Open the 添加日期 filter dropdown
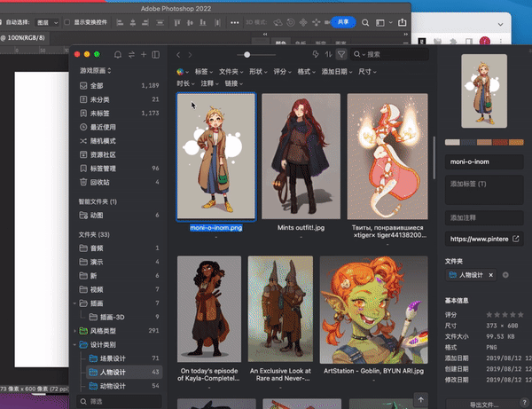 pyautogui.click(x=337, y=72)
